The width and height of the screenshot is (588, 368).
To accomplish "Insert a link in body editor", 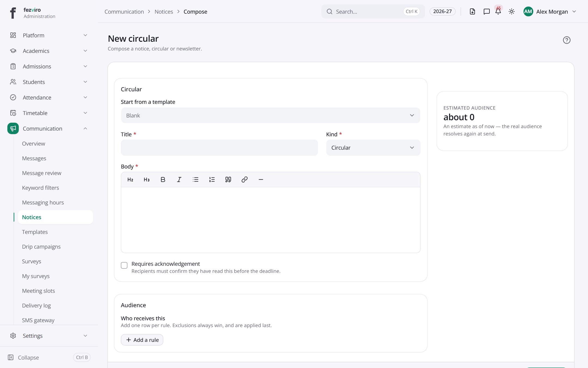I will click(x=244, y=180).
